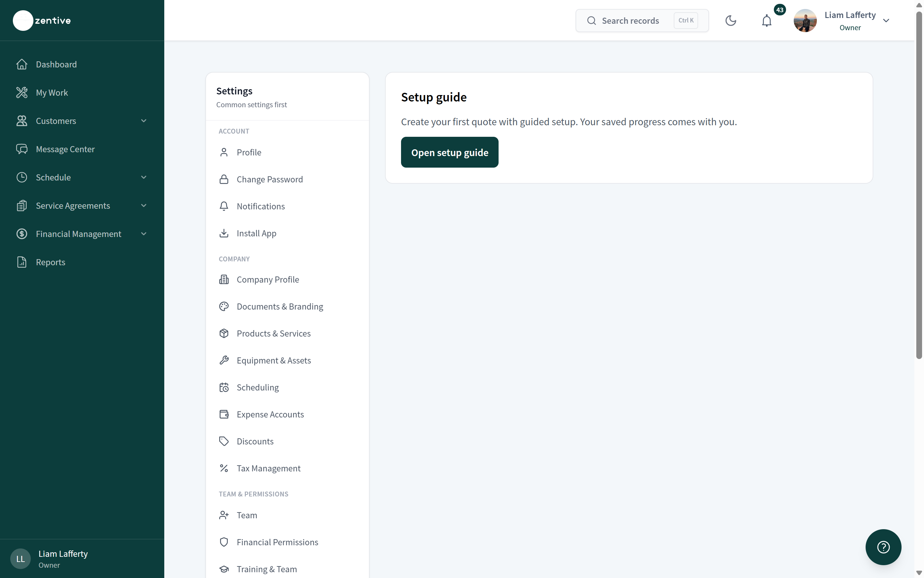This screenshot has width=924, height=578.
Task: Click the Training & Team graduation cap icon
Action: 224,569
